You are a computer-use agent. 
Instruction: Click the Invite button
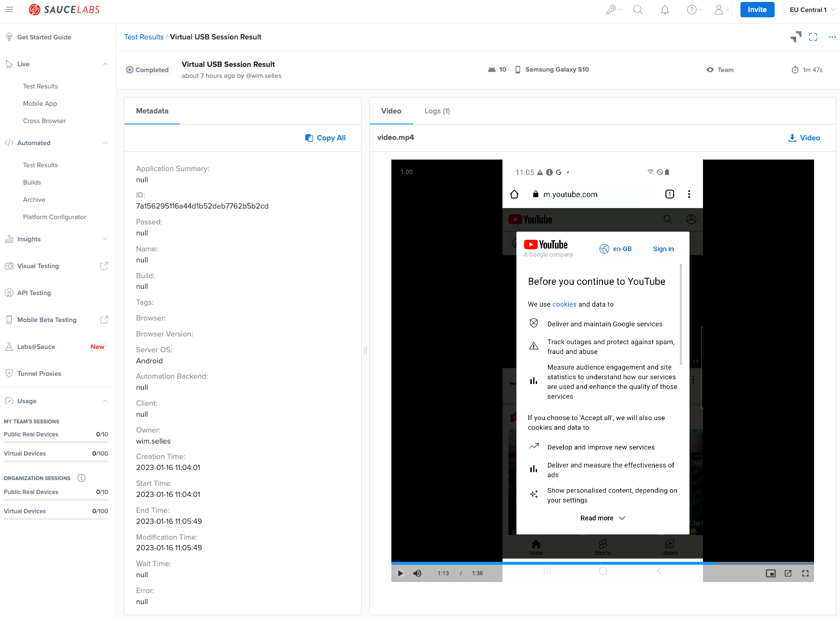tap(757, 10)
